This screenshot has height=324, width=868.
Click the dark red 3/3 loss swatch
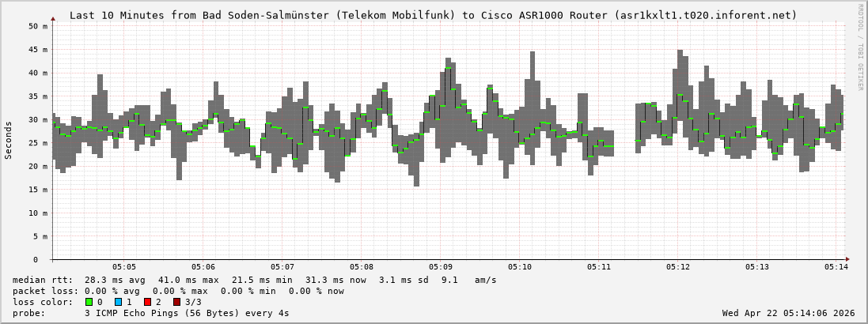click(x=176, y=302)
